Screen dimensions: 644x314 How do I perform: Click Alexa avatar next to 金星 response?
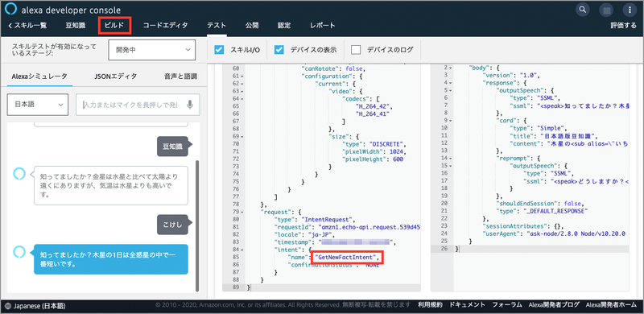pyautogui.click(x=19, y=174)
